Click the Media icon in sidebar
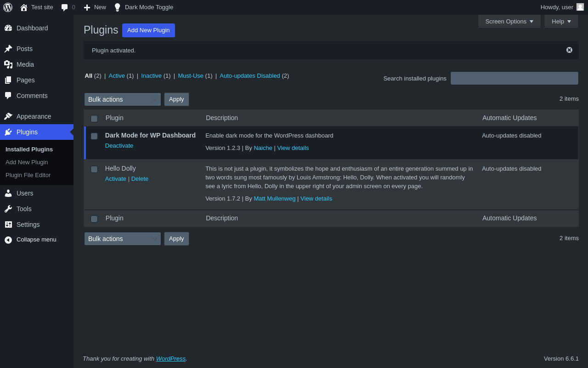This screenshot has height=368, width=588. click(x=8, y=64)
